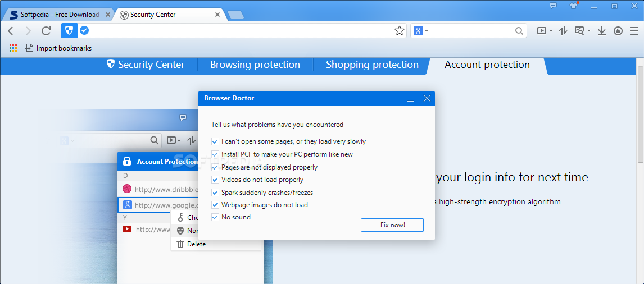This screenshot has height=284, width=644.
Task: Open the blue shield security icon
Action: click(69, 30)
